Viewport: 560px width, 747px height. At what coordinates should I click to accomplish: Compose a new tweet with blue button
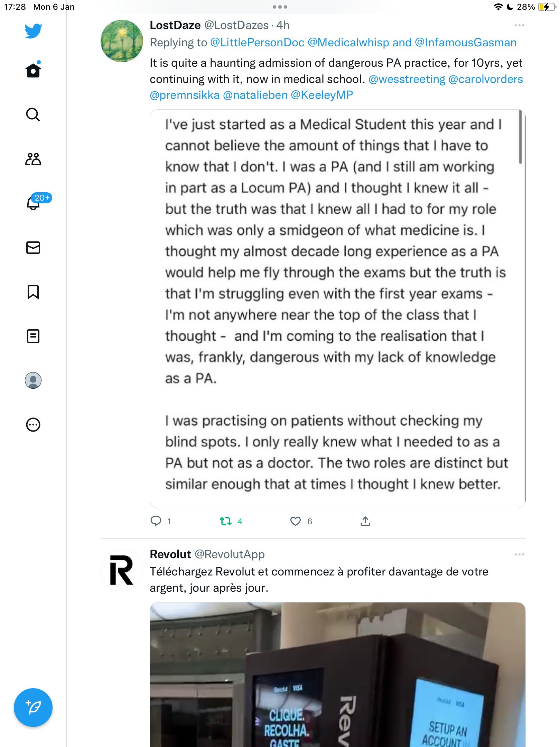33,708
